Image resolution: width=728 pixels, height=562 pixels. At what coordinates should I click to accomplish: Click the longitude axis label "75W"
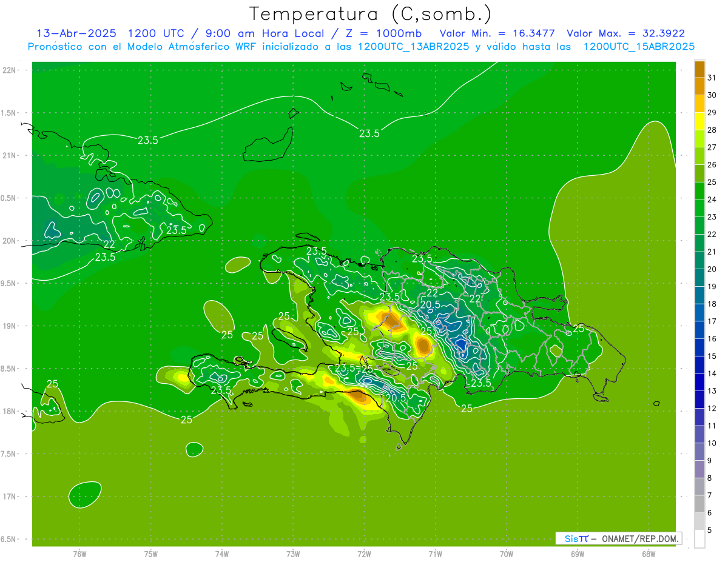[150, 554]
